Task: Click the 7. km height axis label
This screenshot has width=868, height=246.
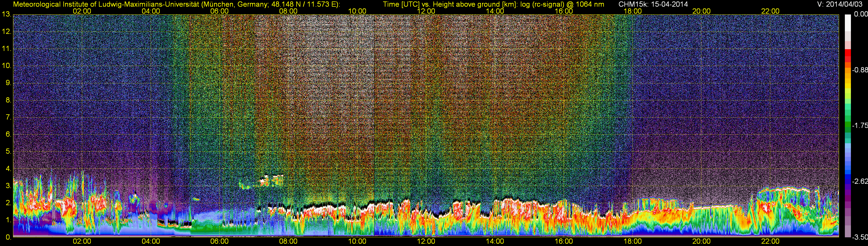Action: tap(9, 117)
